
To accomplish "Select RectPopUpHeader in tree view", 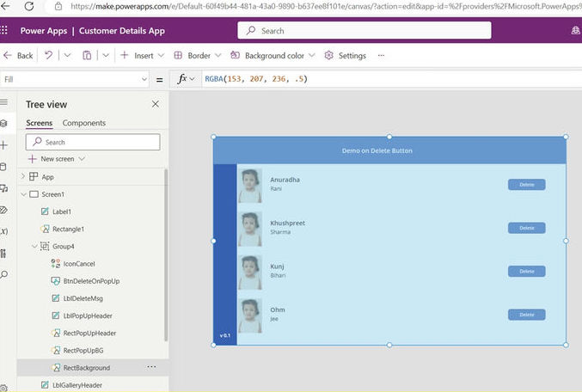I will coord(89,333).
